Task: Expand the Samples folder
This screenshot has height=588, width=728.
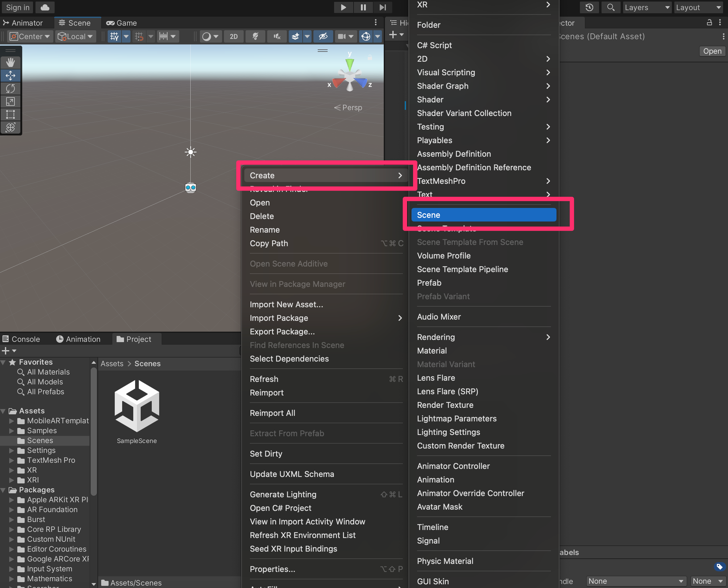Action: [11, 431]
